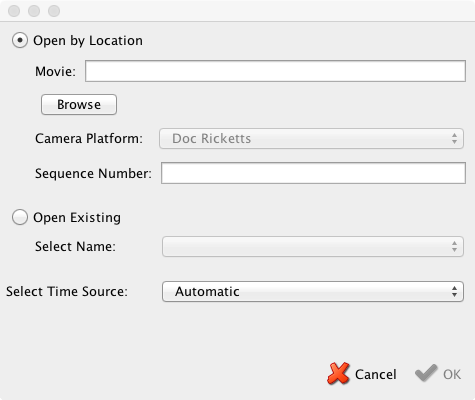Click the Open Existing label text
The height and width of the screenshot is (400, 475).
pos(77,218)
